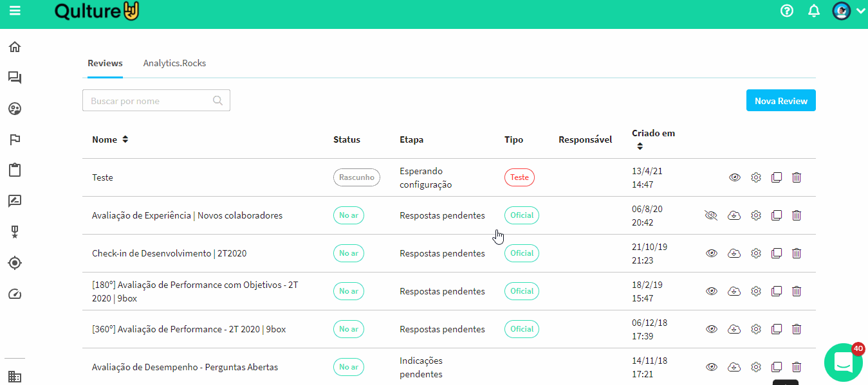Delete the Teste review

[x=796, y=177]
